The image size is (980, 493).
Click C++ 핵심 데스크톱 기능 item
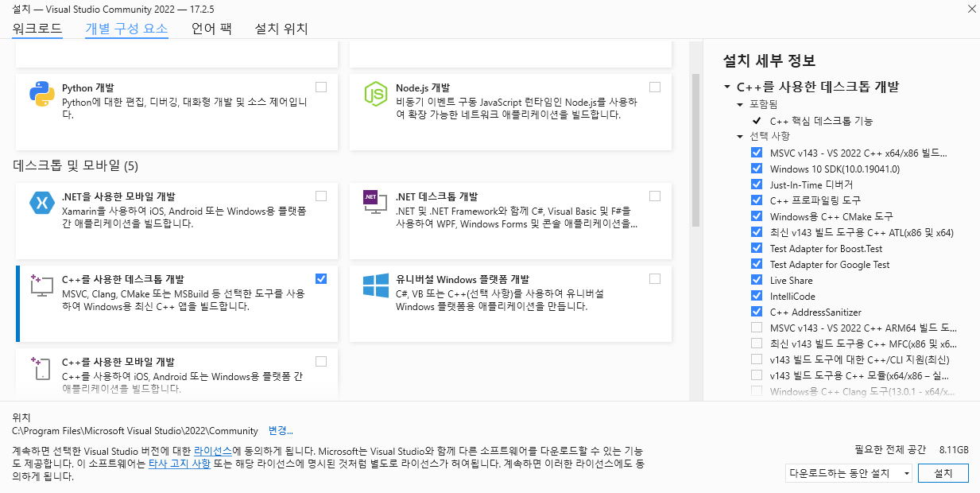point(821,121)
